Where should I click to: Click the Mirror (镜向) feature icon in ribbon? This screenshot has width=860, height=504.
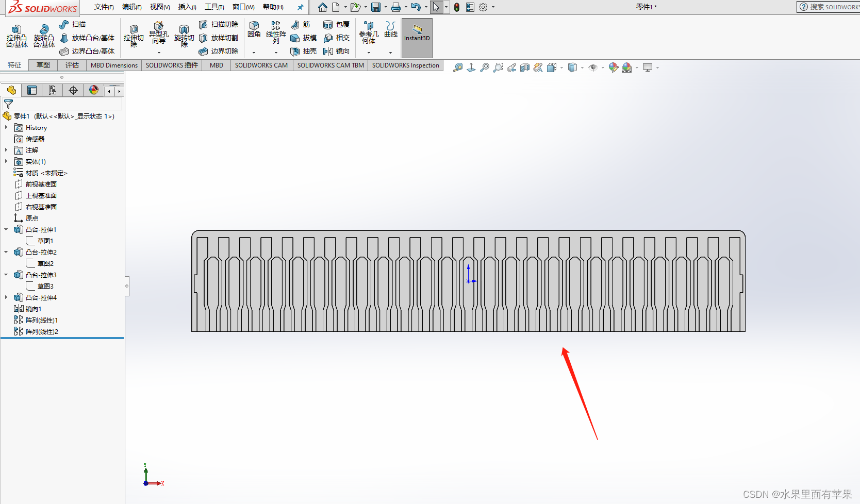336,51
